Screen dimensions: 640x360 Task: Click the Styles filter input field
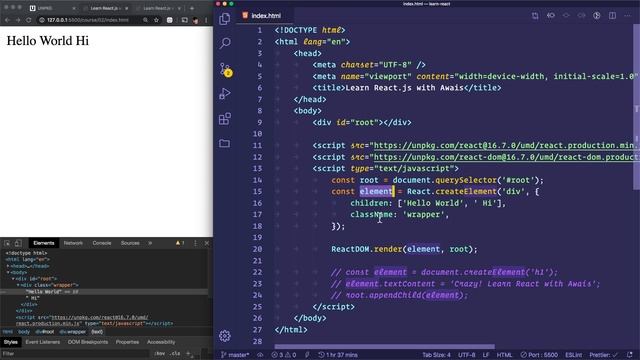point(76,353)
